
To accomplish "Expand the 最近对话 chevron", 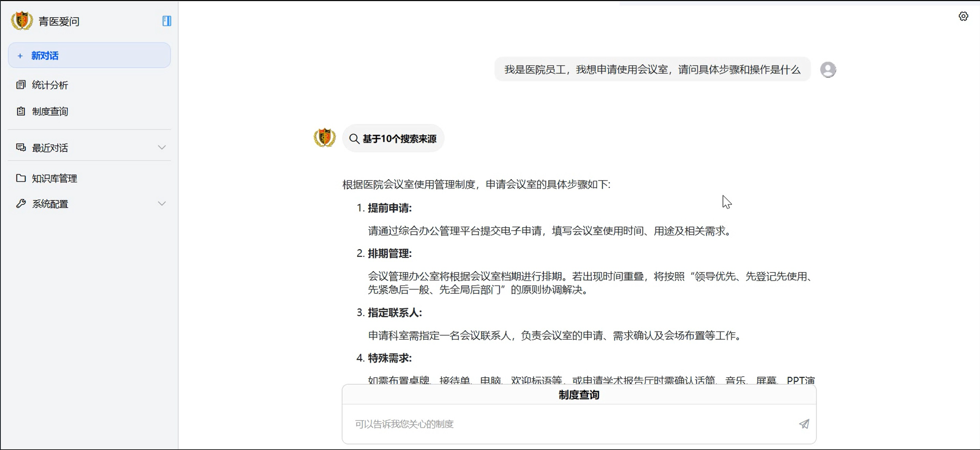I will (162, 147).
